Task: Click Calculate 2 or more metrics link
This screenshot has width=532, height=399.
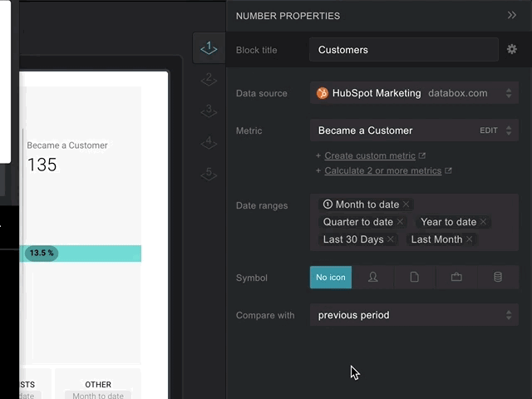Action: [382, 170]
